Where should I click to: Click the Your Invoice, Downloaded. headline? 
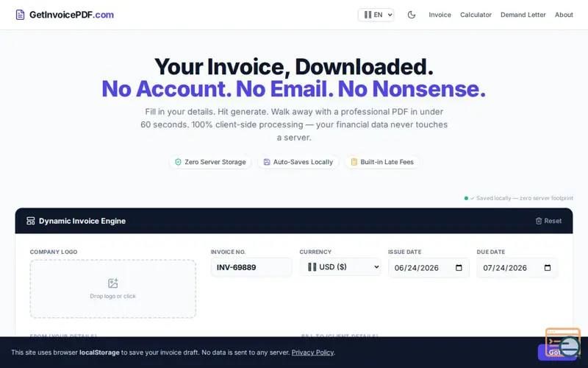pos(293,66)
